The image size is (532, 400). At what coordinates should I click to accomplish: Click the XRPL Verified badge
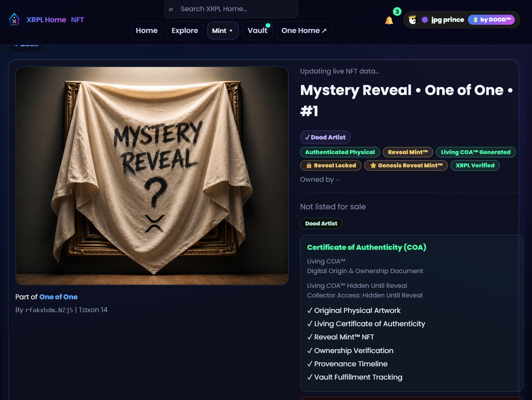coord(475,165)
